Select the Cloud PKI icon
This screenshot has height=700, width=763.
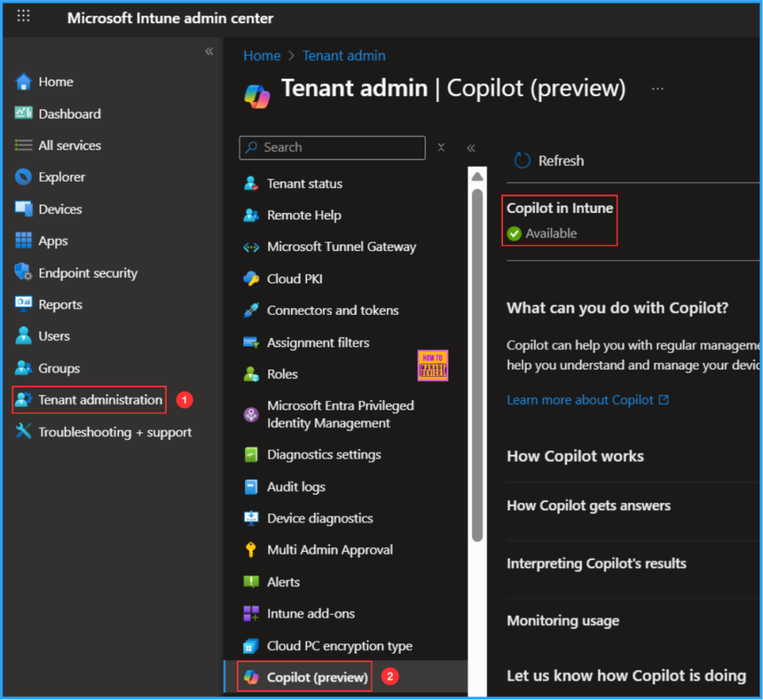tap(251, 279)
